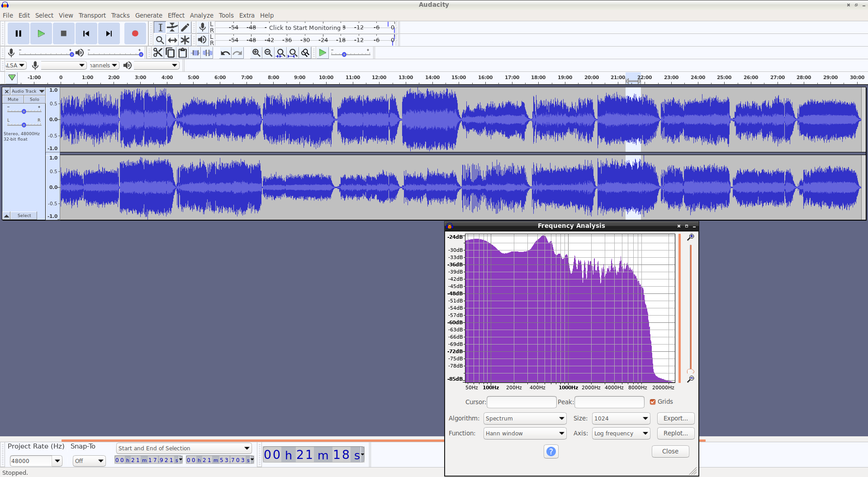Choose the Draw pencil tool

pyautogui.click(x=185, y=28)
